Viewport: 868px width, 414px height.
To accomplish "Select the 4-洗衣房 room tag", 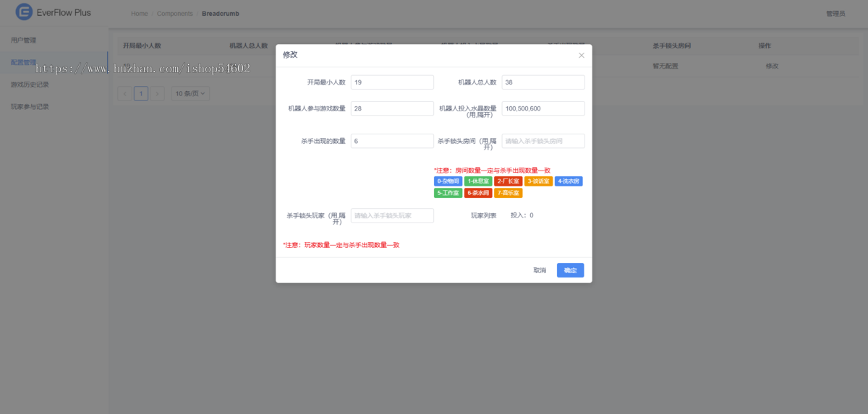I will 569,181.
